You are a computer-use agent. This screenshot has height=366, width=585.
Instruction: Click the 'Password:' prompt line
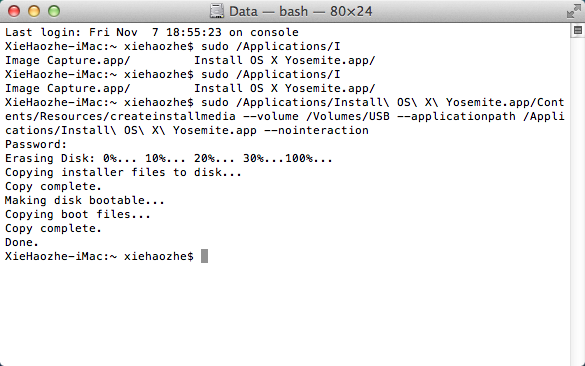(36, 144)
